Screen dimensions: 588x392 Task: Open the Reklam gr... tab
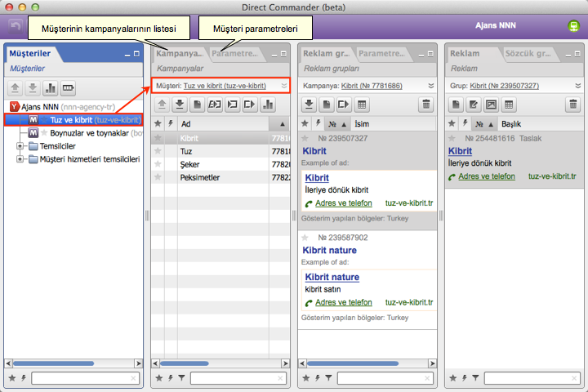tap(326, 54)
